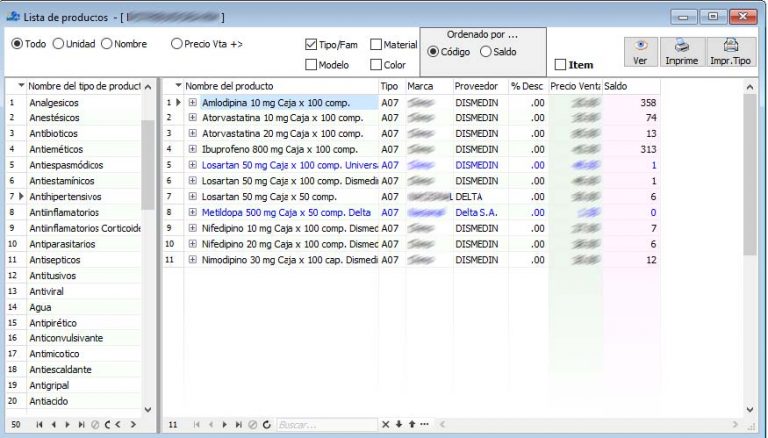Viewport: 768px width, 438px height.
Task: Uncheck the Tipo/Fam checkbox
Action: click(x=311, y=45)
